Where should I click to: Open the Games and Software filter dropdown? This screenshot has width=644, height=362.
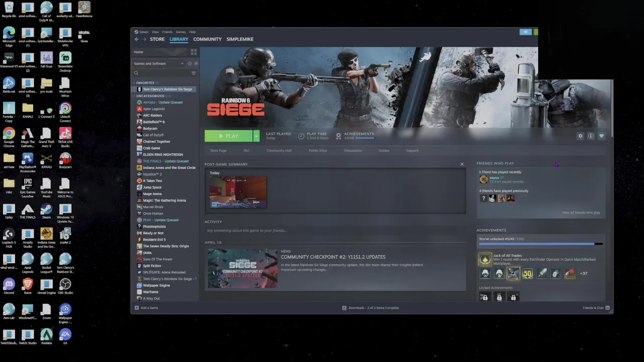[158, 63]
